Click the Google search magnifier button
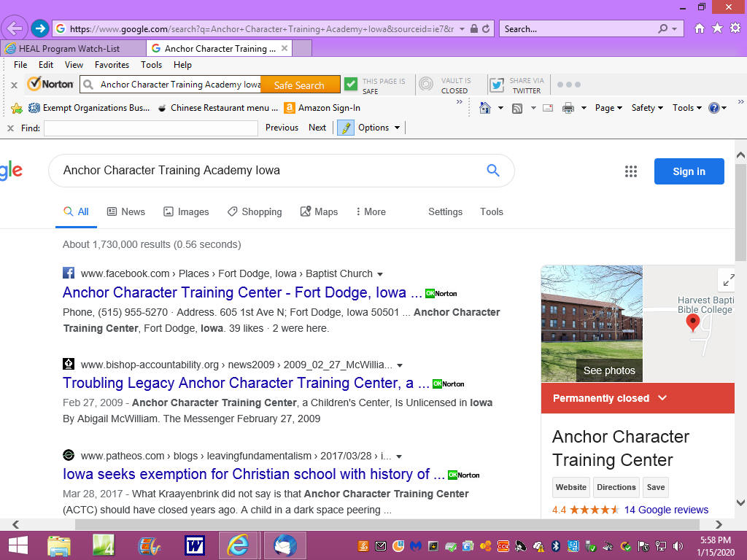Image resolution: width=747 pixels, height=560 pixels. coord(493,170)
